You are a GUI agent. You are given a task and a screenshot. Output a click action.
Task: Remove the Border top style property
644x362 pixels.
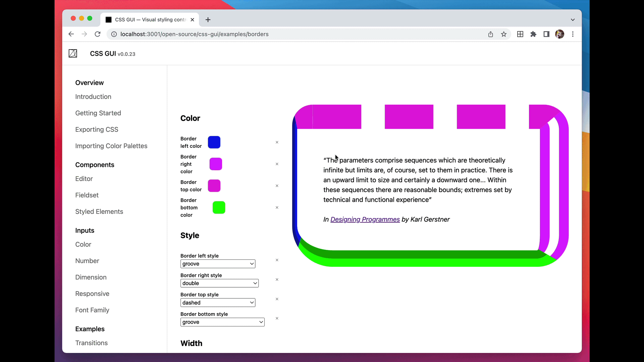point(277,299)
